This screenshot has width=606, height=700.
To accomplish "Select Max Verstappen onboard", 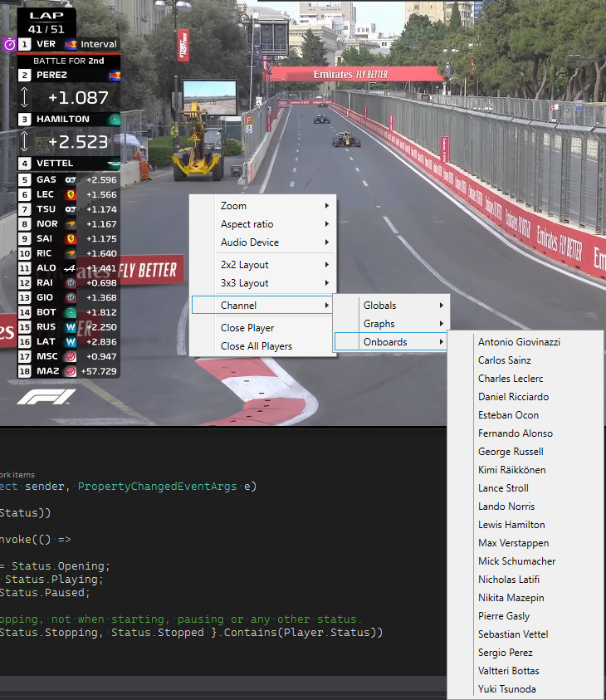I will 525,543.
